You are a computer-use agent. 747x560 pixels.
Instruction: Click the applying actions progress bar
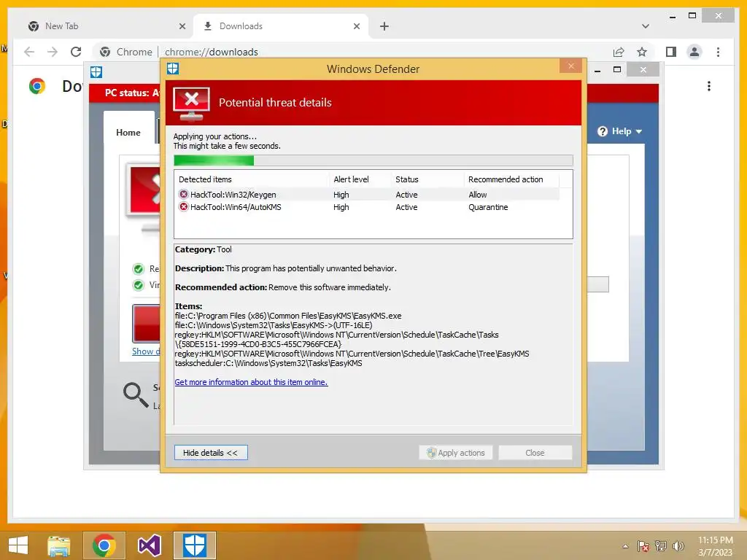373,160
